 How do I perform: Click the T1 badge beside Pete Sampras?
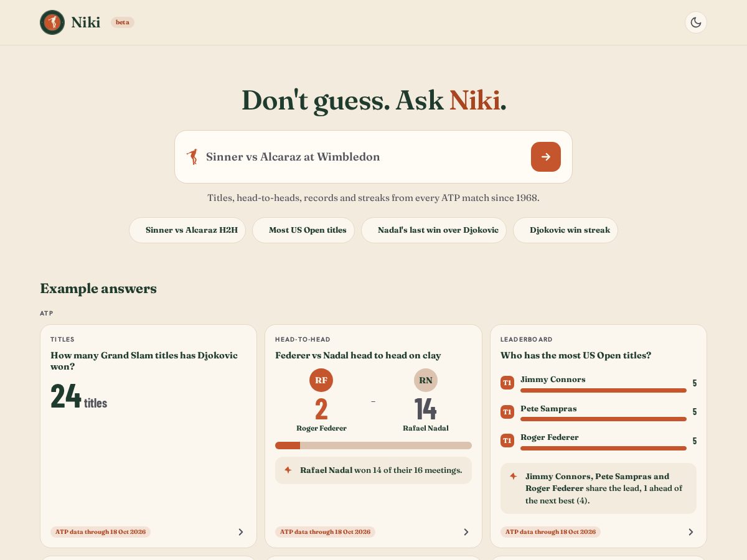(x=507, y=412)
